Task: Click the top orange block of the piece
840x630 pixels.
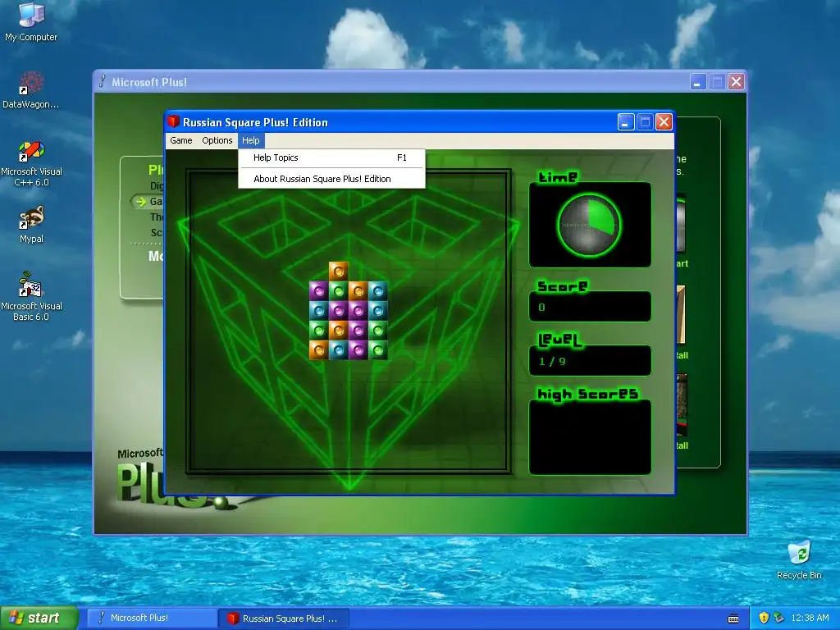Action: (339, 271)
